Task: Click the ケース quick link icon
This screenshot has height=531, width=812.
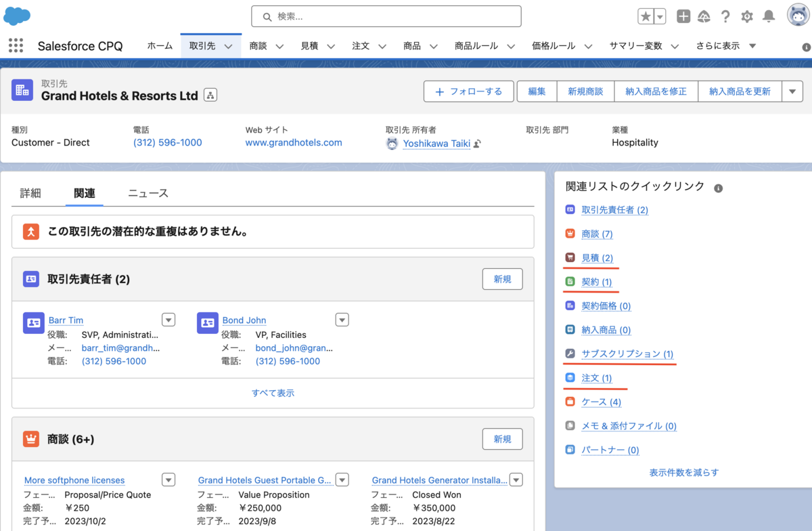Action: [569, 402]
